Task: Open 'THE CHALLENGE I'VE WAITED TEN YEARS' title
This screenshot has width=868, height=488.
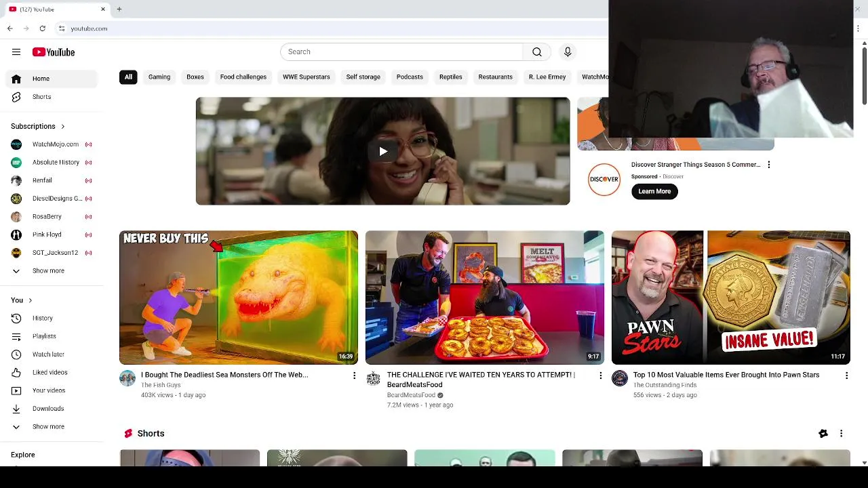Action: point(481,380)
